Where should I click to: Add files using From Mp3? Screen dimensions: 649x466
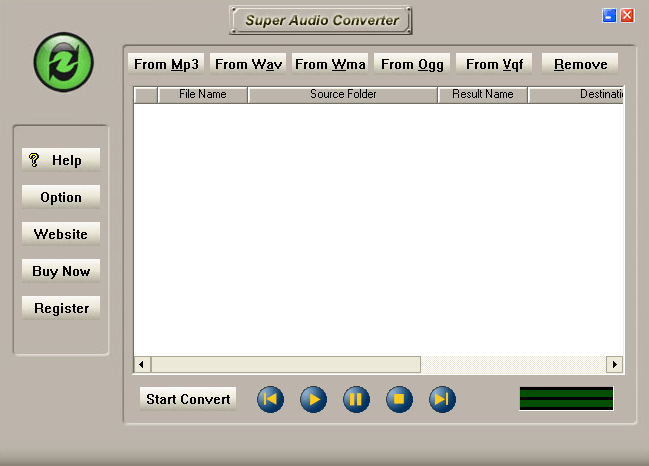coord(166,64)
